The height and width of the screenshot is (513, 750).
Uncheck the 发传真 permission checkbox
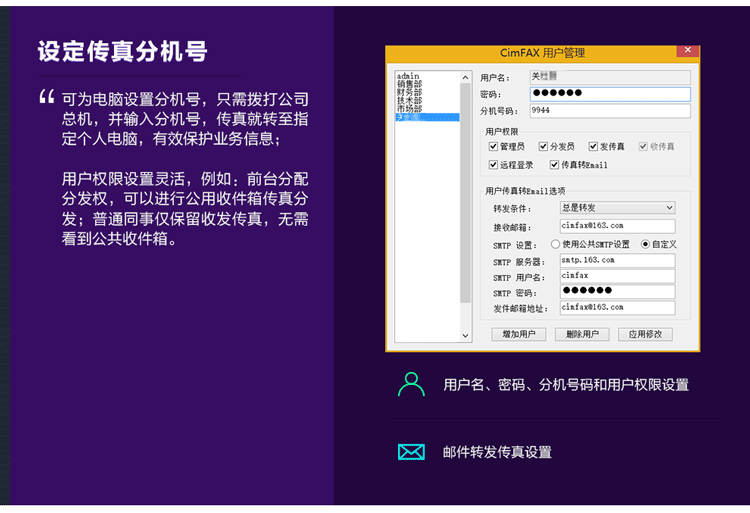pyautogui.click(x=593, y=146)
